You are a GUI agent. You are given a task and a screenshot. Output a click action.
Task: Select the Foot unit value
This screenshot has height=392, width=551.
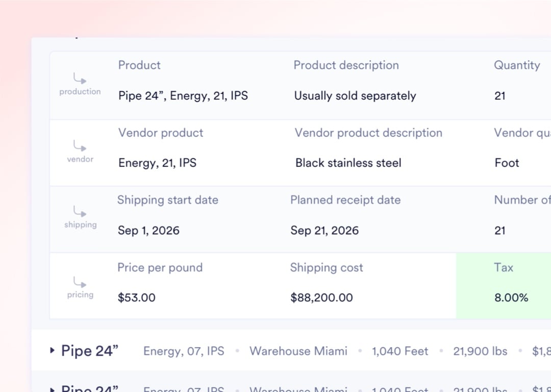pyautogui.click(x=507, y=163)
